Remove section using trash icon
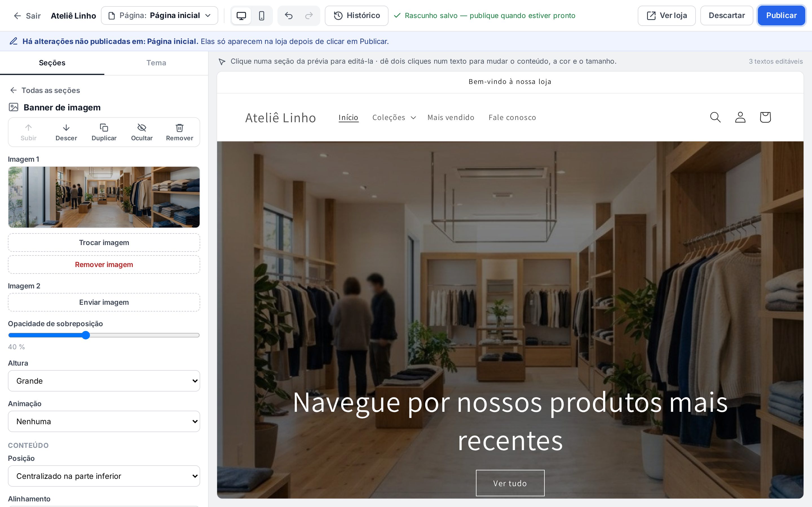This screenshot has height=507, width=812. tap(180, 132)
